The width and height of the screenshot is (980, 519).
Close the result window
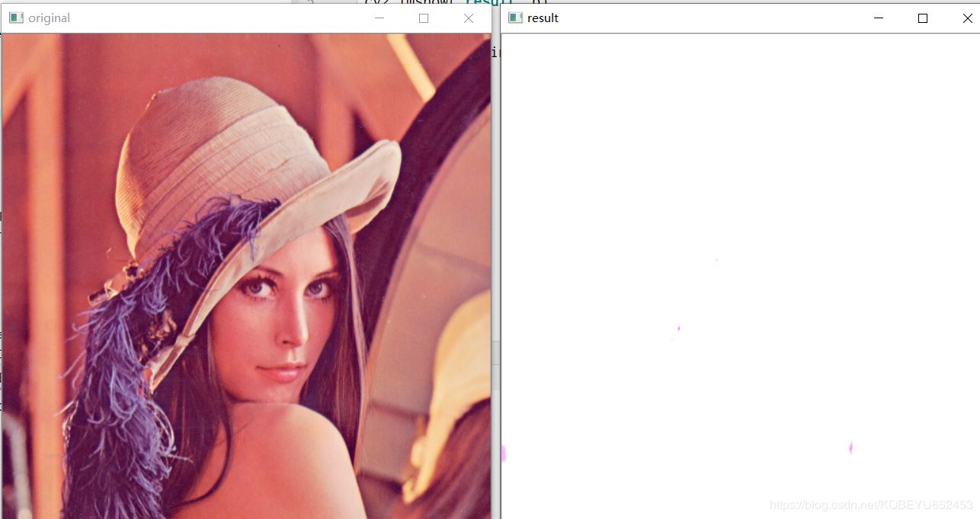[967, 18]
